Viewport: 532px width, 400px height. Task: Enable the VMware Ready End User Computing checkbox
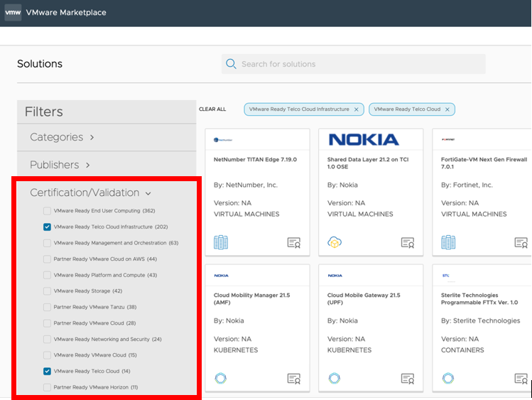tap(47, 211)
